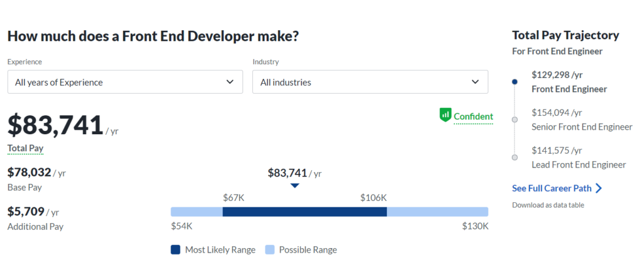
Task: Select the Senior Front End Engineer trajectory dot
Action: coord(514,120)
